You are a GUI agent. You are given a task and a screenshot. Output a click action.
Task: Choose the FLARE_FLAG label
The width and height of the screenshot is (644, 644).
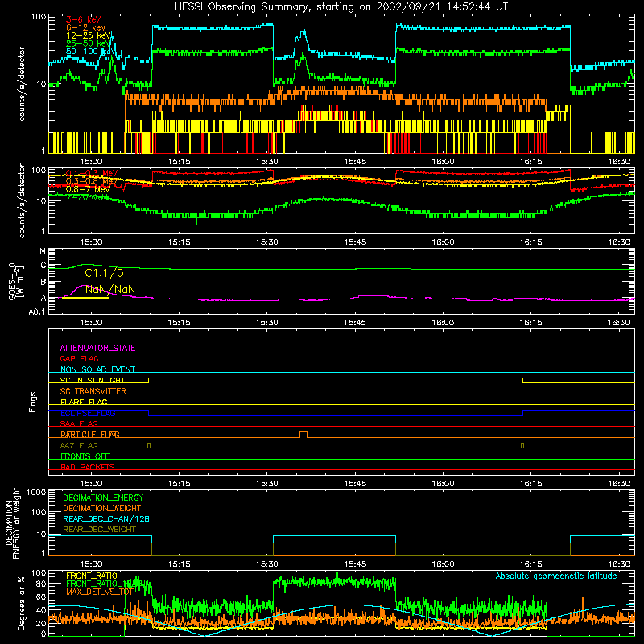tap(84, 402)
